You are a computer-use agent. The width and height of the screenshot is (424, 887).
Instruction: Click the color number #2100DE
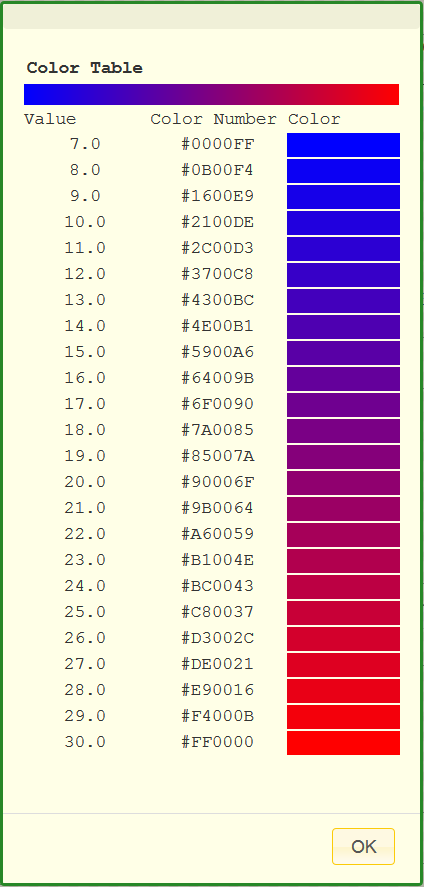coord(218,222)
